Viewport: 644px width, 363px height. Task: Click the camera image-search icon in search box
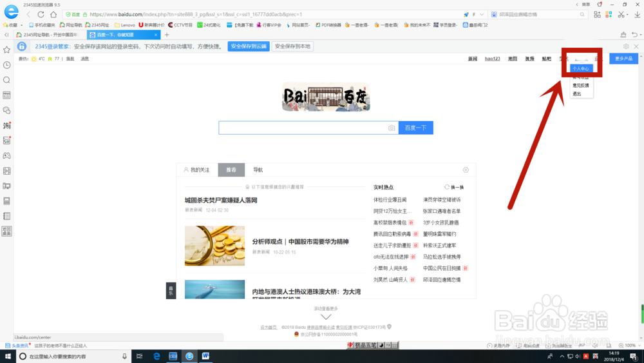click(x=392, y=128)
